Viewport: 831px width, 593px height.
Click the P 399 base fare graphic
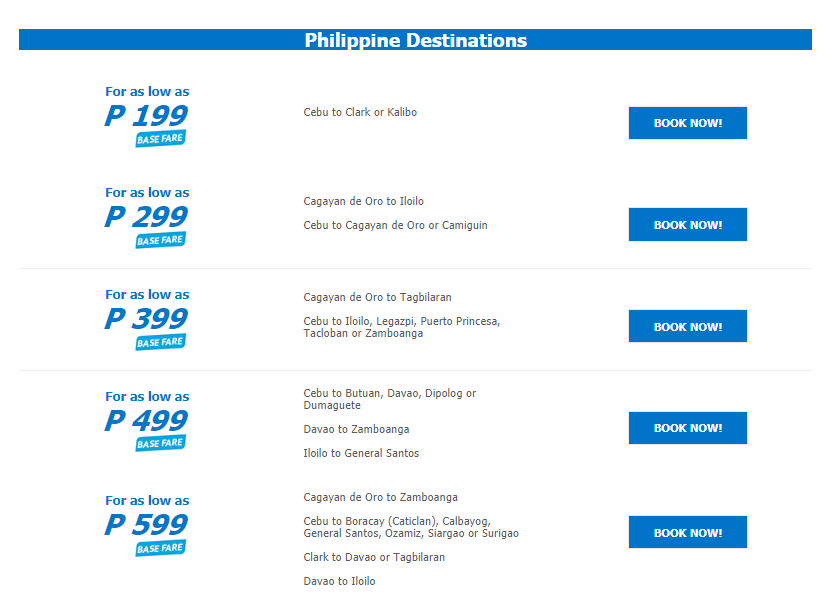click(147, 319)
